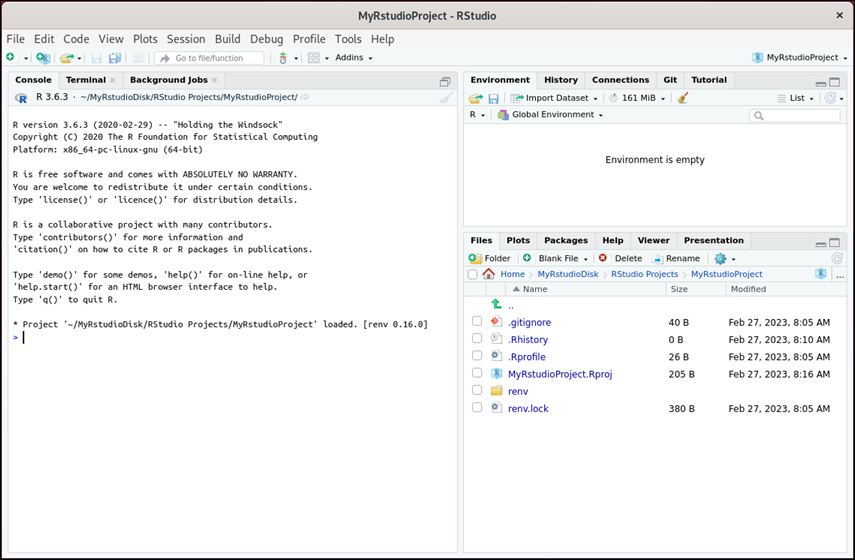Toggle the select-all files checkbox
855x560 pixels.
tap(473, 274)
